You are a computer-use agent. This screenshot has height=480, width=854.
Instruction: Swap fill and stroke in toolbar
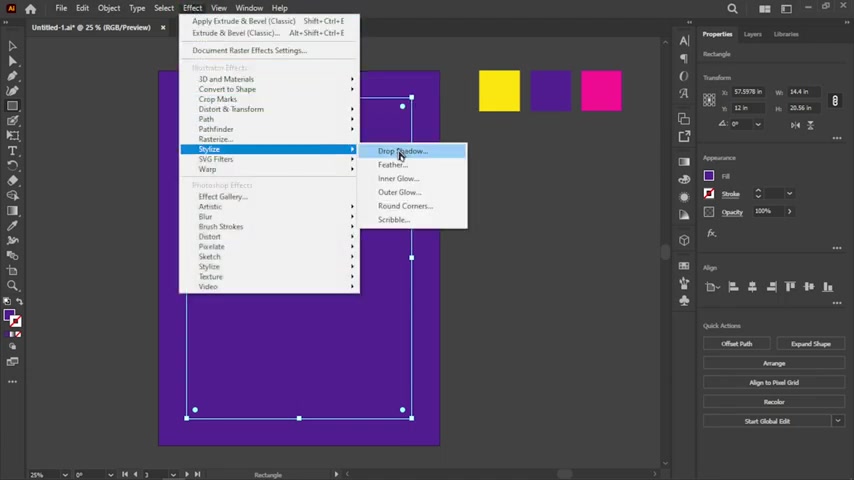(x=20, y=301)
